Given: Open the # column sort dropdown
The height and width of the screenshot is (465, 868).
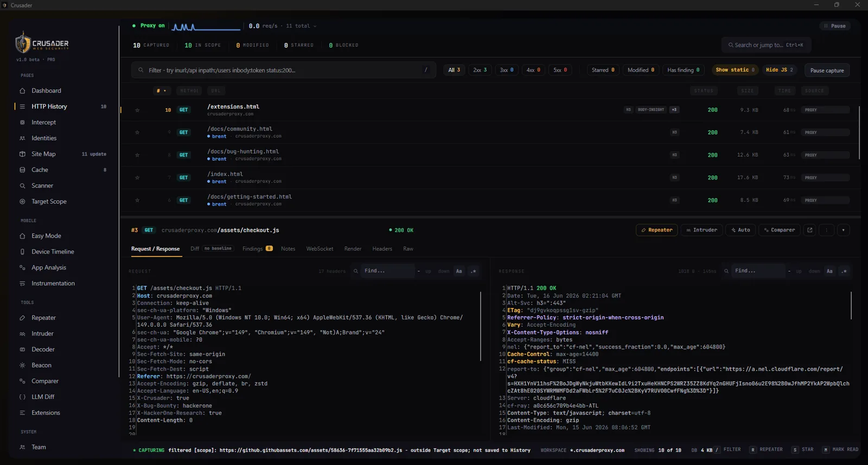Looking at the screenshot, I should click(162, 91).
